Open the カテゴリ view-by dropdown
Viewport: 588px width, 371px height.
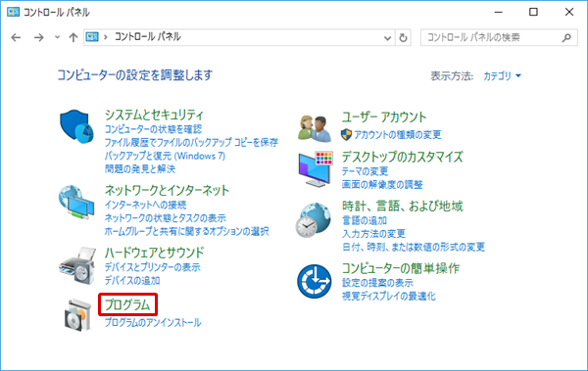click(502, 75)
